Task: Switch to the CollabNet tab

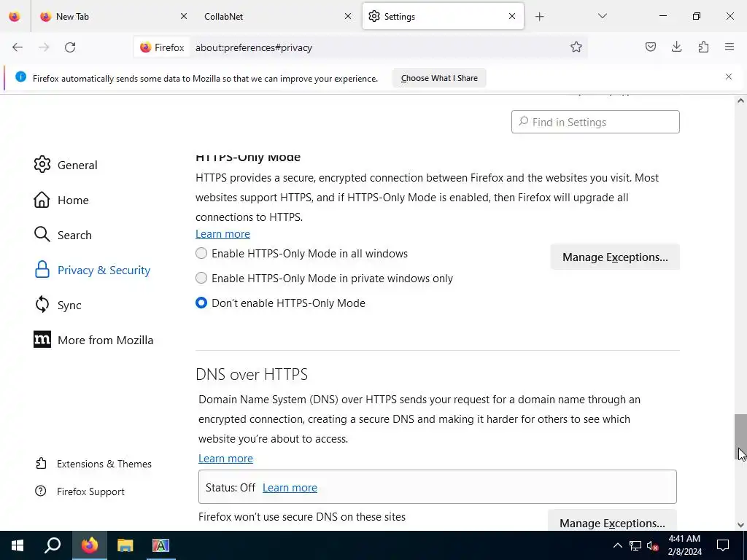Action: (x=270, y=16)
